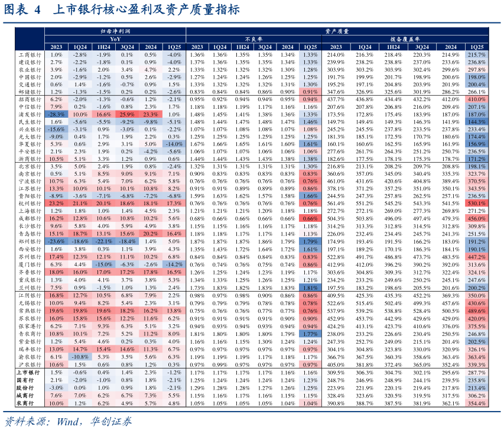Click 杭州银行's red 530.1% cell
This screenshot has width=504, height=430.
(476, 203)
